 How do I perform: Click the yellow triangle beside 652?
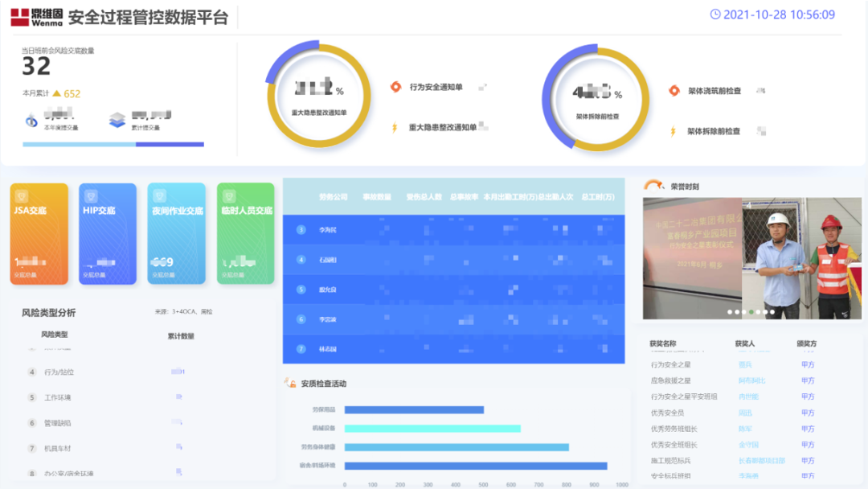point(56,93)
